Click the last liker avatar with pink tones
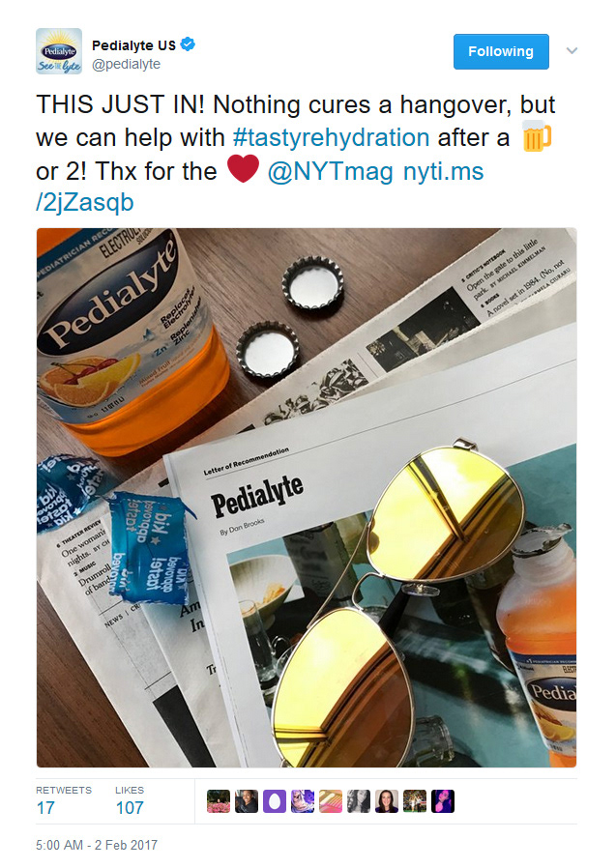 (443, 801)
